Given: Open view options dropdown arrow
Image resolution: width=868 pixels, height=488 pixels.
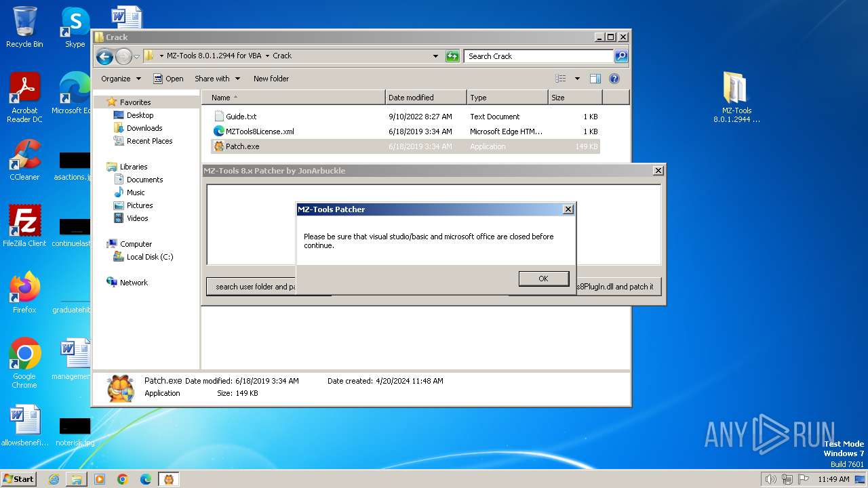Looking at the screenshot, I should [x=577, y=79].
